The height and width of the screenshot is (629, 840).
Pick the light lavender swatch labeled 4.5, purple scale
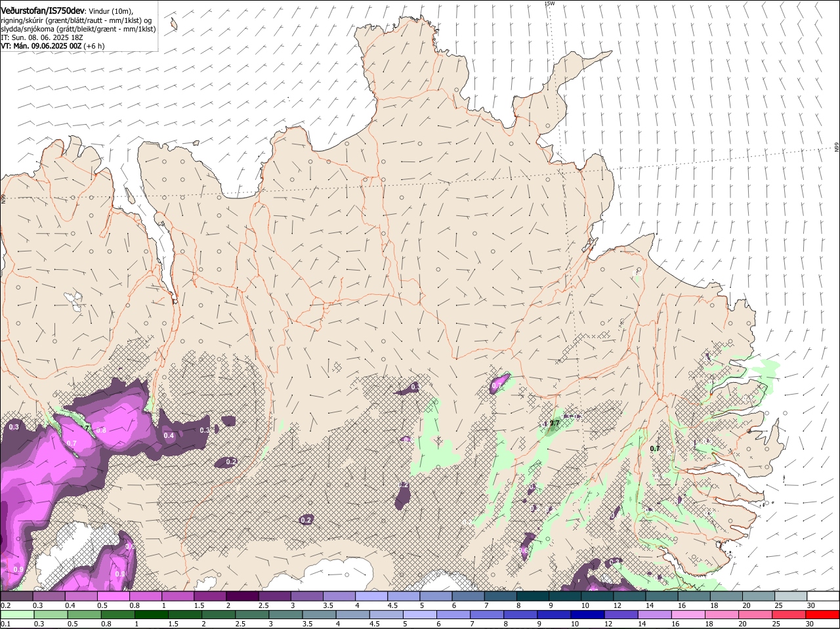click(x=405, y=596)
